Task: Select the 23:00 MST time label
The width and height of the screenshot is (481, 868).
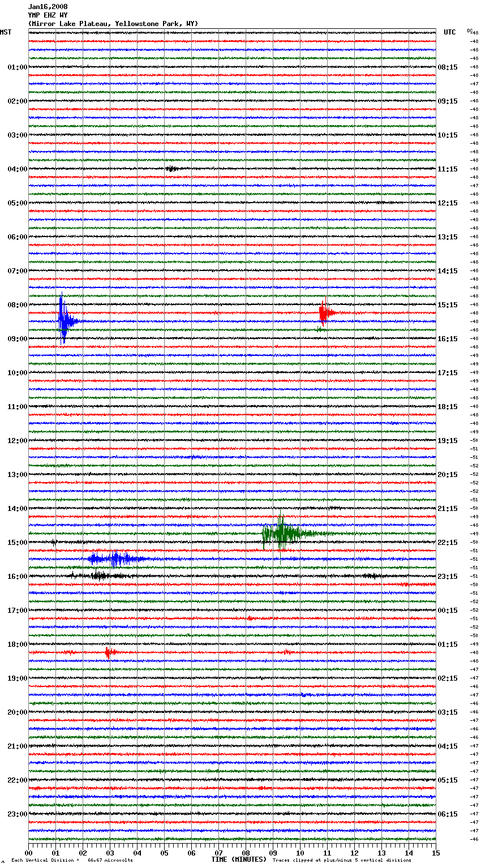Action: (x=17, y=814)
